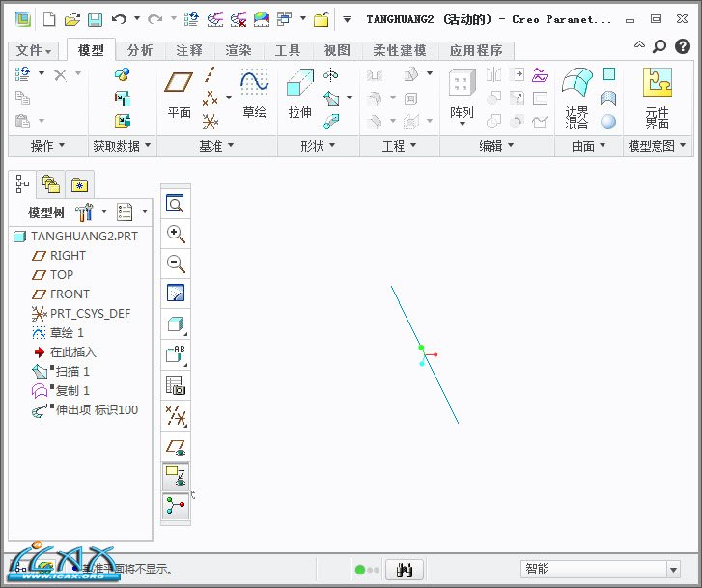702x588 pixels.
Task: Toggle datum axis display in graphics toolbar
Action: [176, 416]
